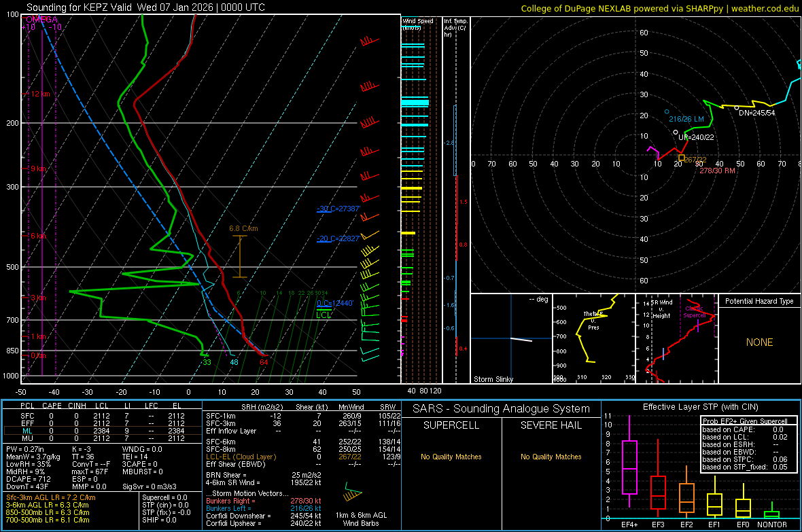Screen dimensions: 802x532
Task: Click the "Inf. Temp. Adv." panel header
Action: coord(455,28)
